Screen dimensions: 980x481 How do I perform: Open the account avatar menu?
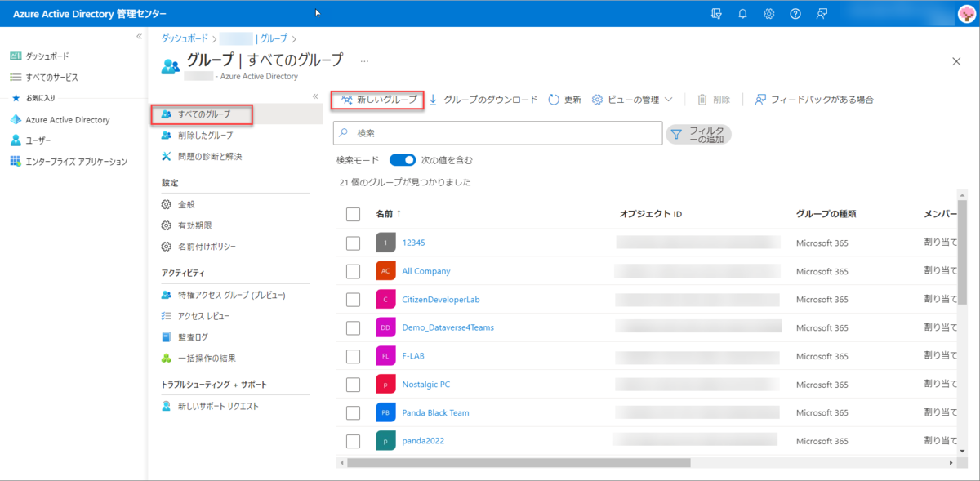point(966,14)
